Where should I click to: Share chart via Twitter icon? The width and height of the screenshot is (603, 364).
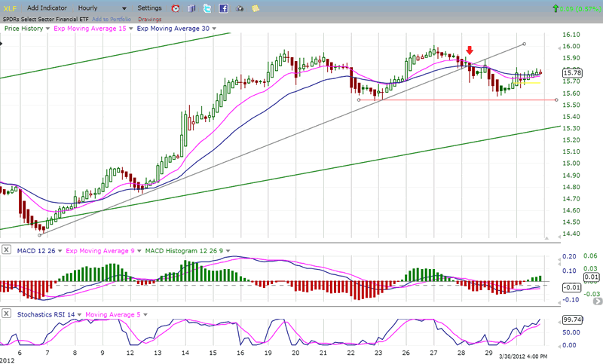coord(207,8)
